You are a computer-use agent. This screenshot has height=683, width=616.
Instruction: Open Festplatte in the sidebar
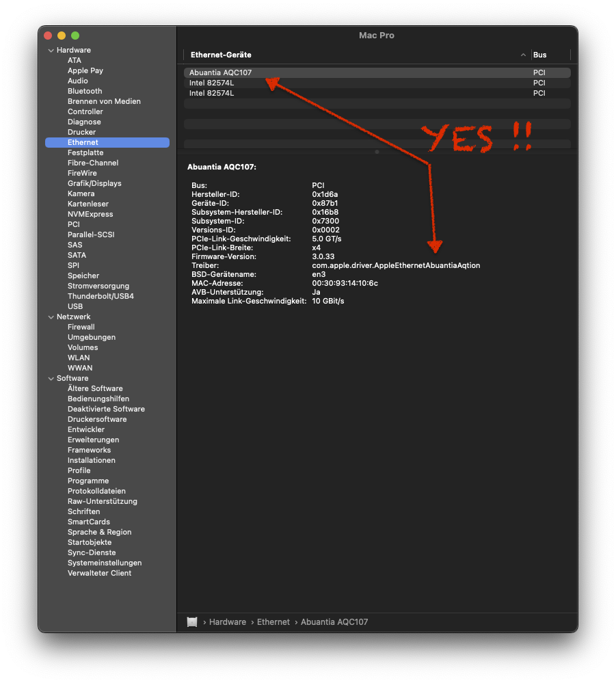pos(85,152)
